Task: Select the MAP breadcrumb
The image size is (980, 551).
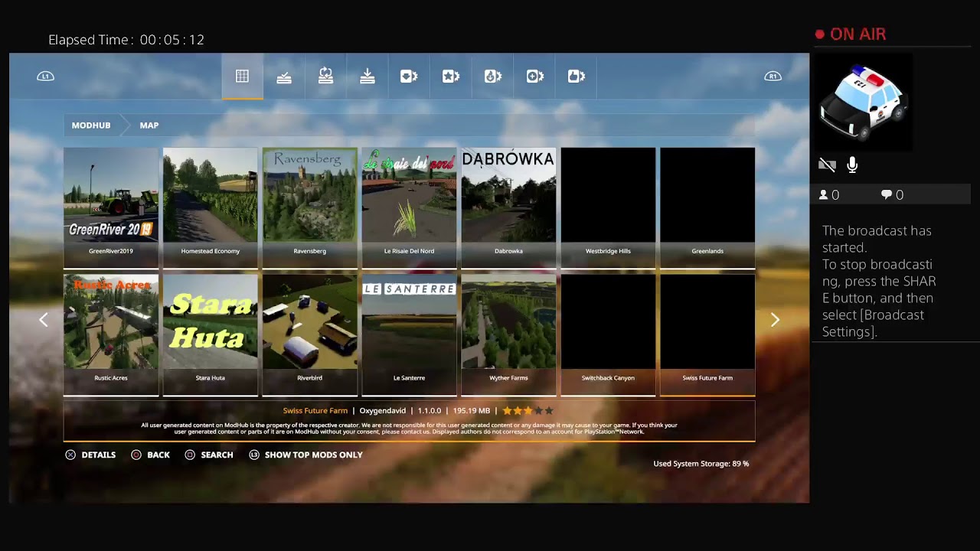Action: (x=149, y=125)
